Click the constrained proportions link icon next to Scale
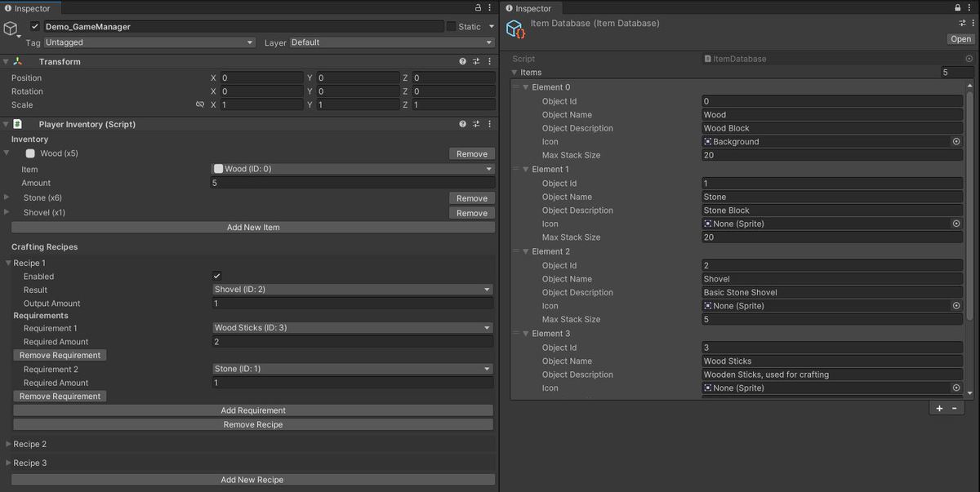The height and width of the screenshot is (492, 980). 200,104
